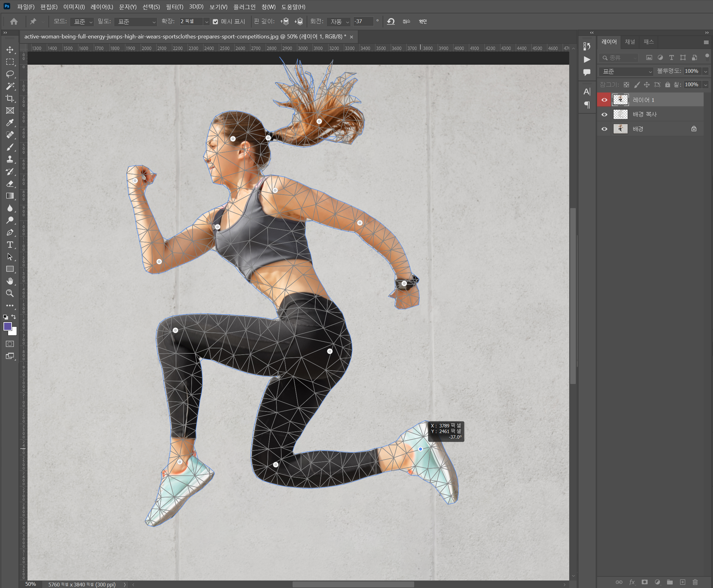The image size is (713, 588).
Task: Click the 확인 confirm button
Action: click(423, 21)
